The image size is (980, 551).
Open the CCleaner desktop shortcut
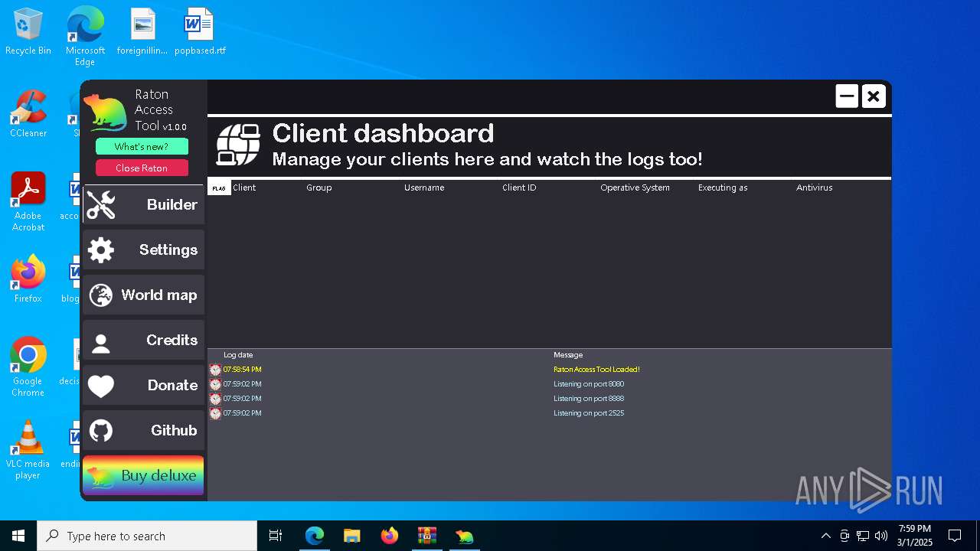coord(28,114)
